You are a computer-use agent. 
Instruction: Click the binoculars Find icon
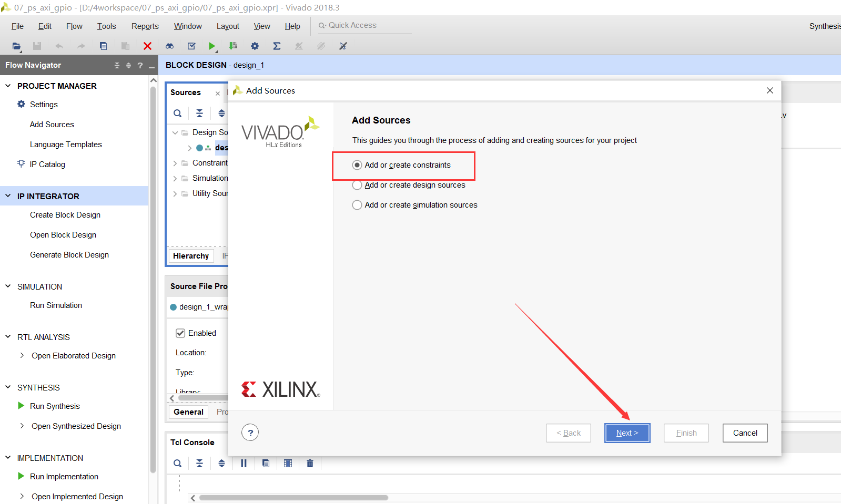pos(169,46)
